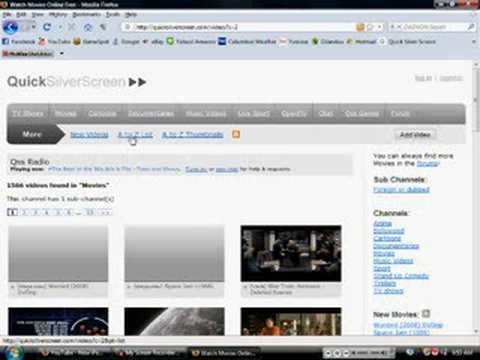Open the Facebook bookmark

(19, 42)
